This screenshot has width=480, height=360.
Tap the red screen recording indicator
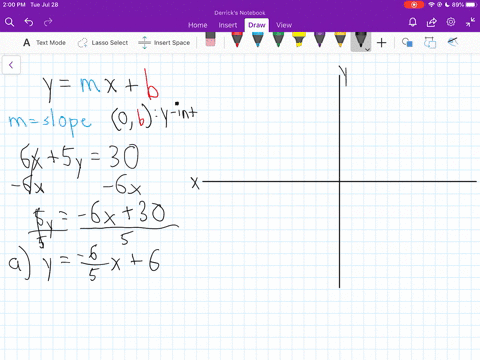point(414,5)
